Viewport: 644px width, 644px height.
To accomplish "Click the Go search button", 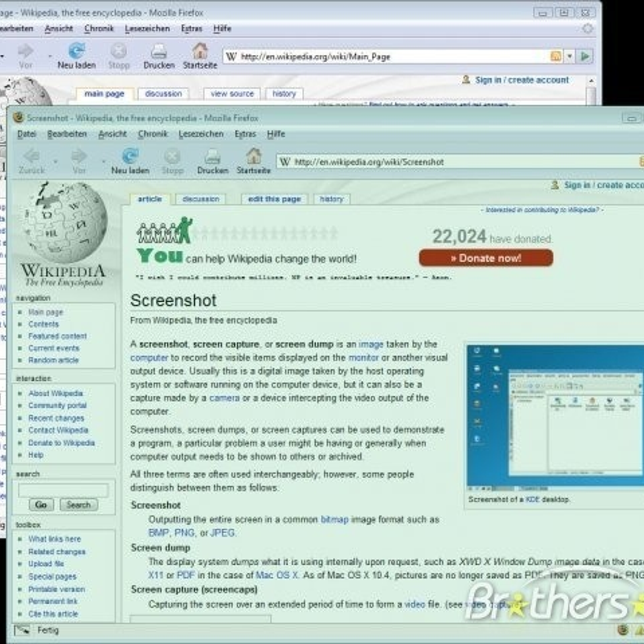I will click(41, 504).
